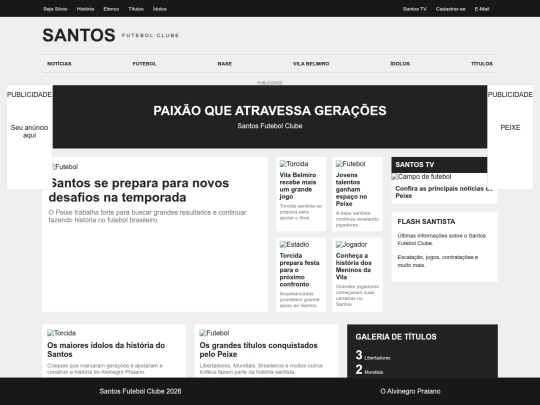The width and height of the screenshot is (540, 405).
Task: Click FLASH SANTISTA heading
Action: point(426,221)
